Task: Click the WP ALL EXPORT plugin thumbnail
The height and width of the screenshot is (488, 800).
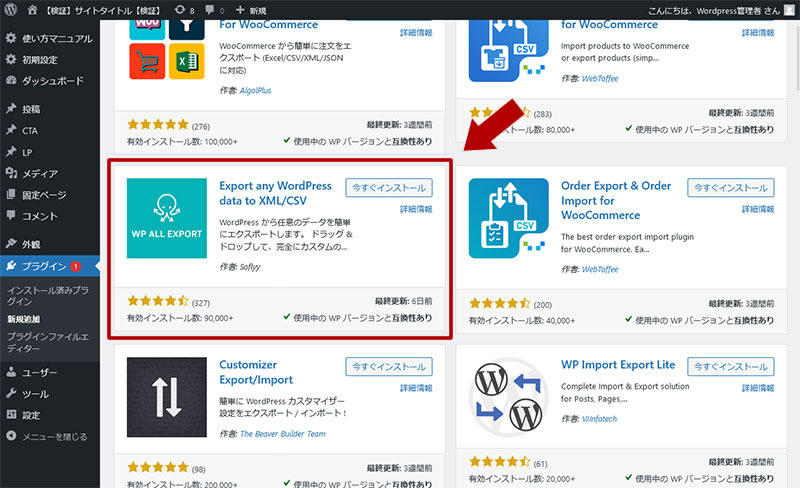Action: 167,218
